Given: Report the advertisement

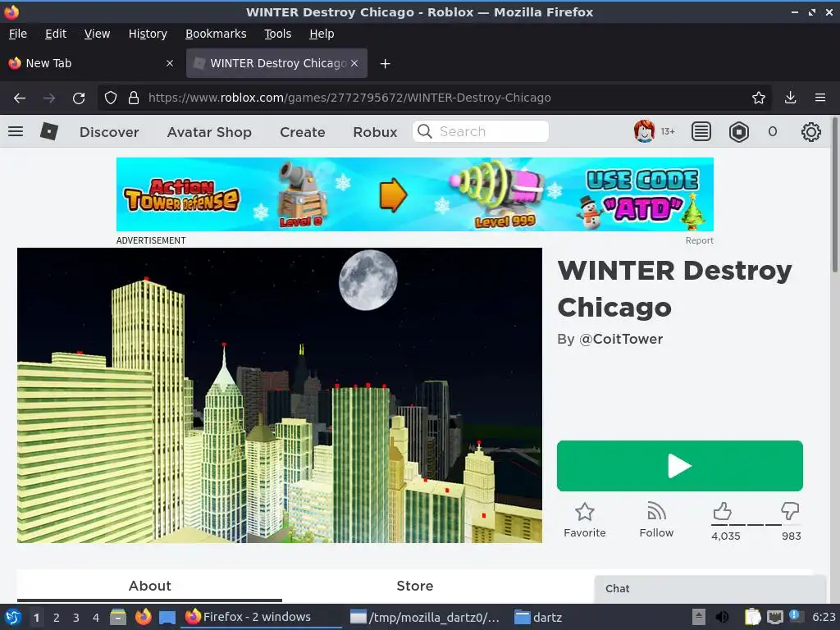Looking at the screenshot, I should 699,240.
